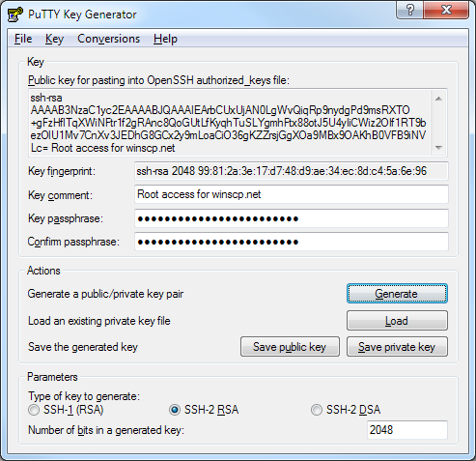Viewport: 476px width, 461px height.
Task: Close the PuTTY Key Generator window
Action: pos(446,10)
